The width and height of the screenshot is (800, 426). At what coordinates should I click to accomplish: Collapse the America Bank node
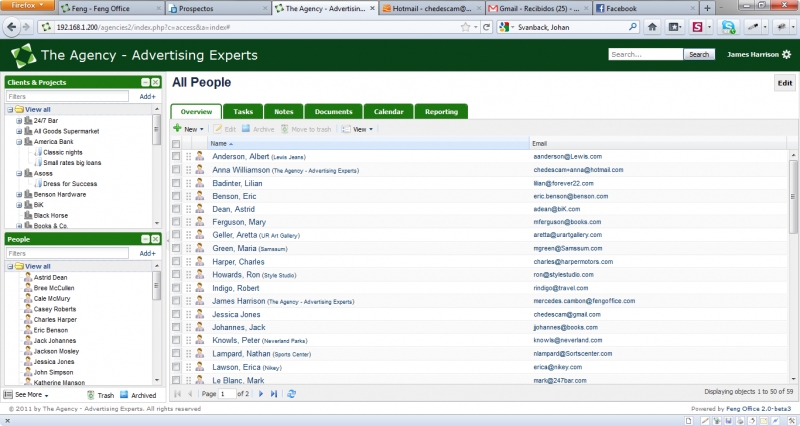point(19,142)
